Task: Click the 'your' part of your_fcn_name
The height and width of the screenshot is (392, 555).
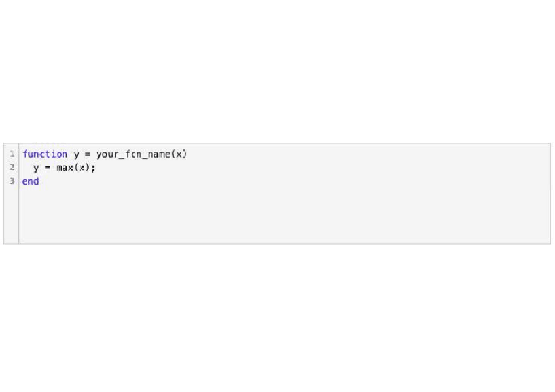Action: pos(107,154)
